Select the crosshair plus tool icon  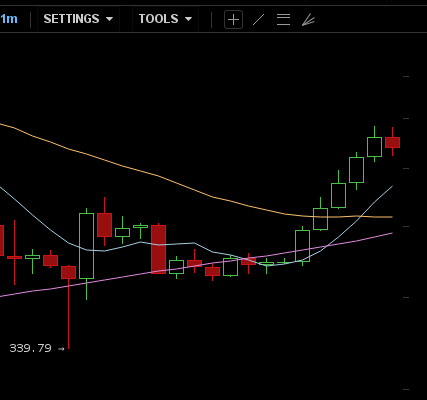pos(233,20)
